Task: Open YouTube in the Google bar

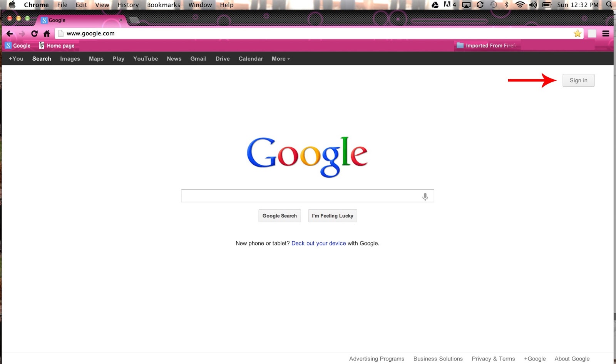Action: coord(146,58)
